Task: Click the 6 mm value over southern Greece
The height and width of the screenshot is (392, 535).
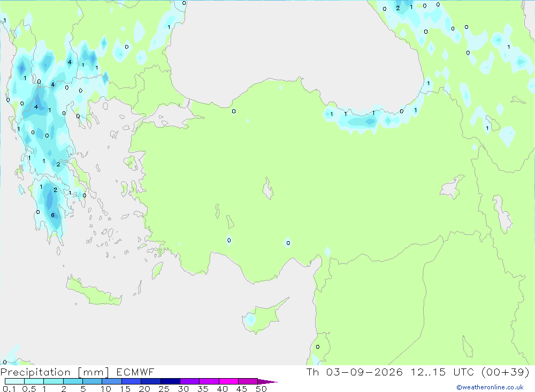Action: click(52, 216)
